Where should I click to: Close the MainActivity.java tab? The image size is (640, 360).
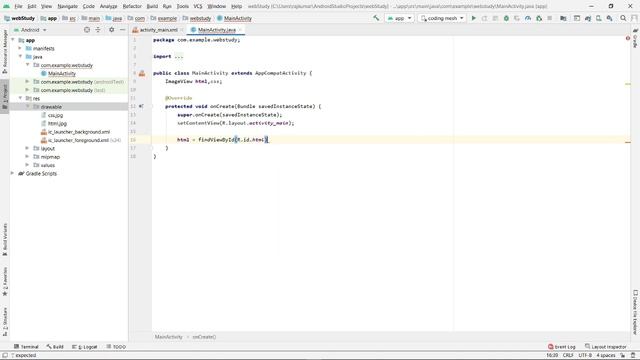[x=240, y=30]
